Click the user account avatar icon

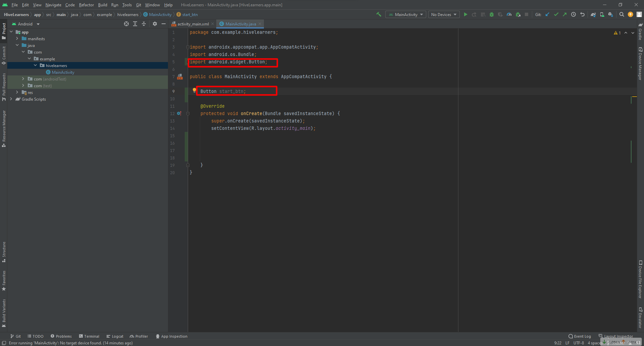coord(639,15)
